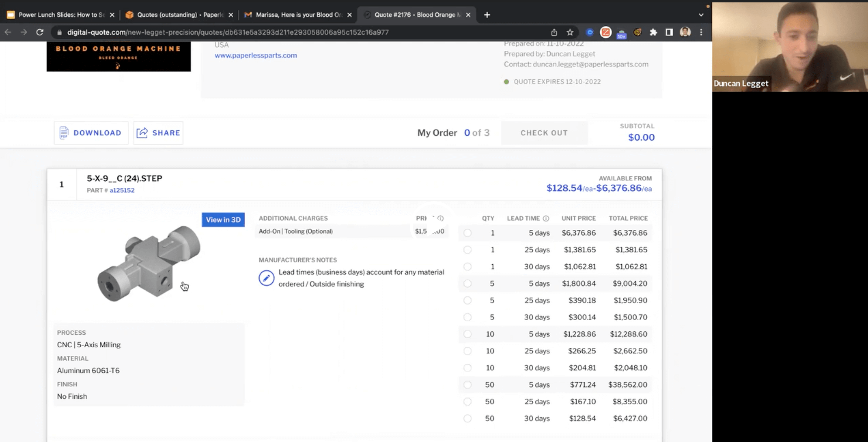Click the pencil icon beside manufacturer's notes
Viewport: 868px width, 442px height.
coord(266,278)
